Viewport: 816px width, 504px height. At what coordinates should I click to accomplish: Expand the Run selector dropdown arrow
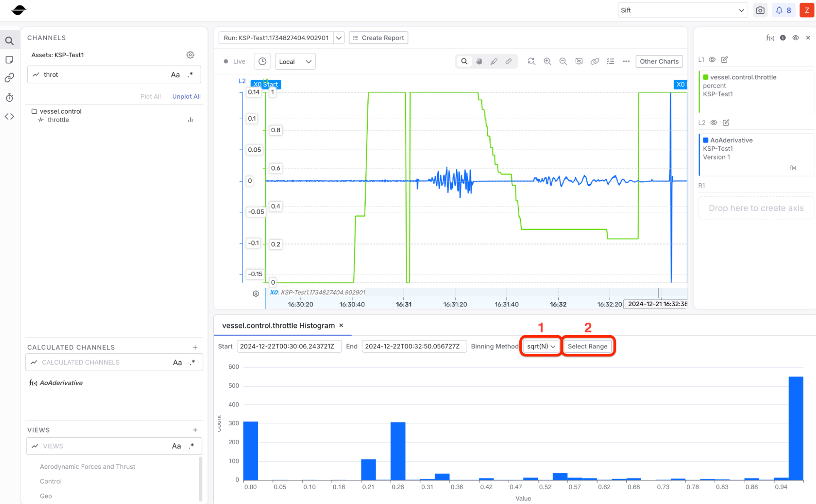[x=339, y=38]
